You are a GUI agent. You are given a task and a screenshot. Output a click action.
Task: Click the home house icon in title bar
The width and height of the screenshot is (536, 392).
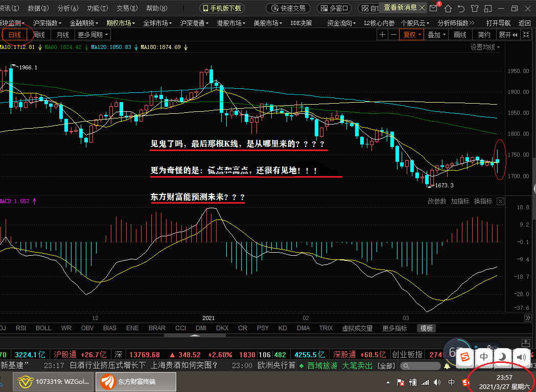click(448, 9)
